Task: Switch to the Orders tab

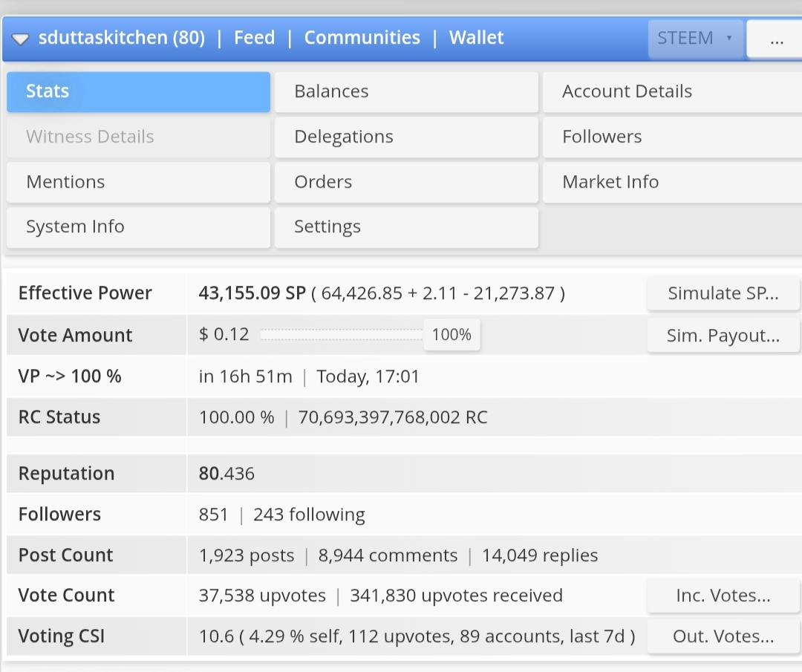Action: [x=407, y=182]
